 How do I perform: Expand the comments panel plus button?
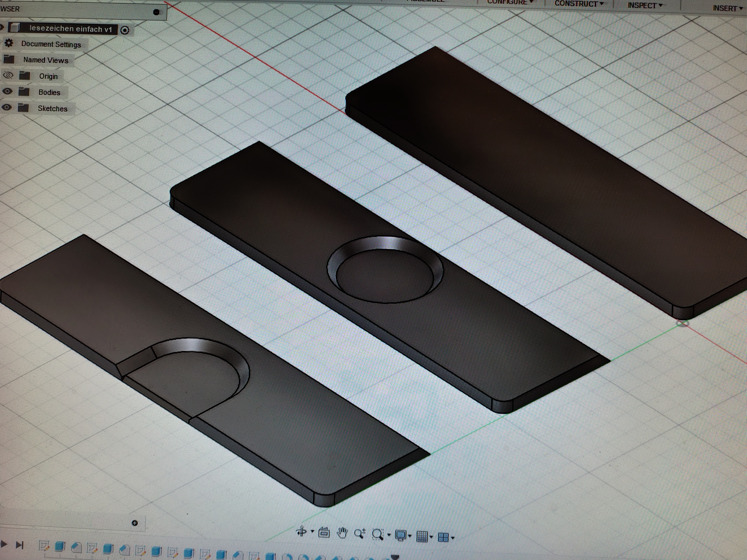point(135,523)
